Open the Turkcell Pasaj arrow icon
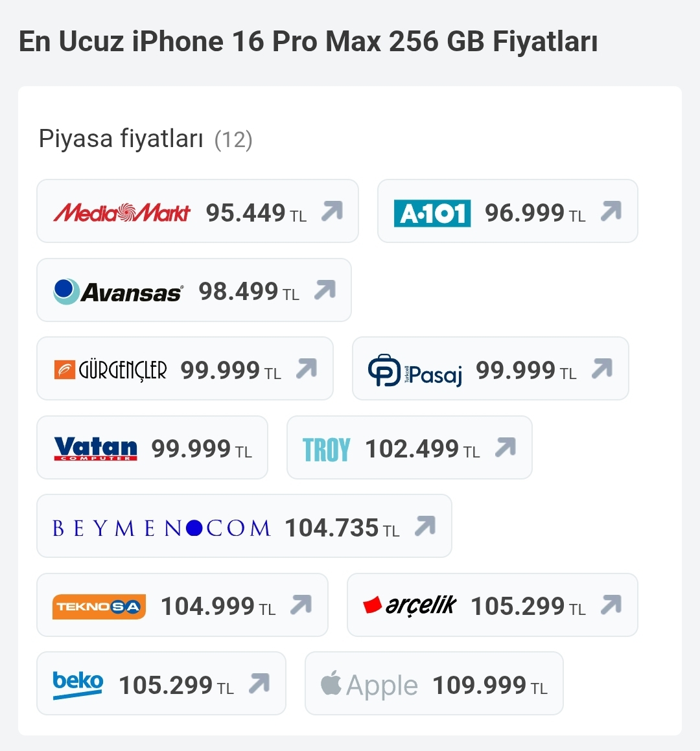The height and width of the screenshot is (751, 700). 602,368
